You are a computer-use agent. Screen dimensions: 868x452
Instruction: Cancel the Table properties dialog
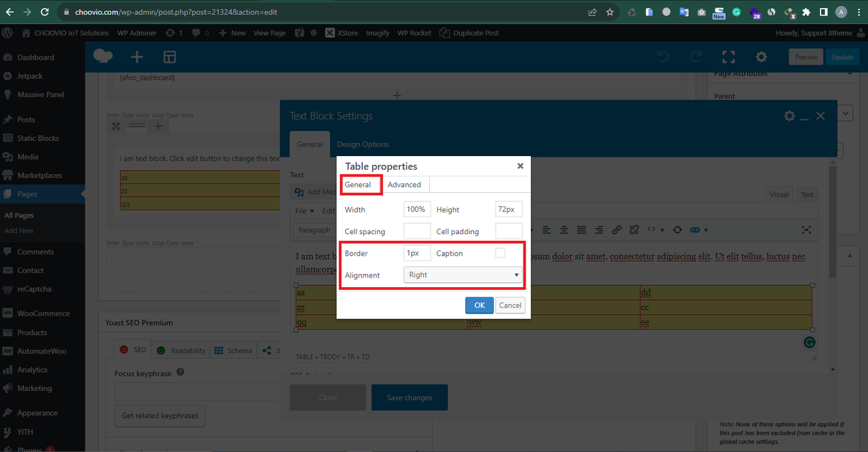pos(510,305)
